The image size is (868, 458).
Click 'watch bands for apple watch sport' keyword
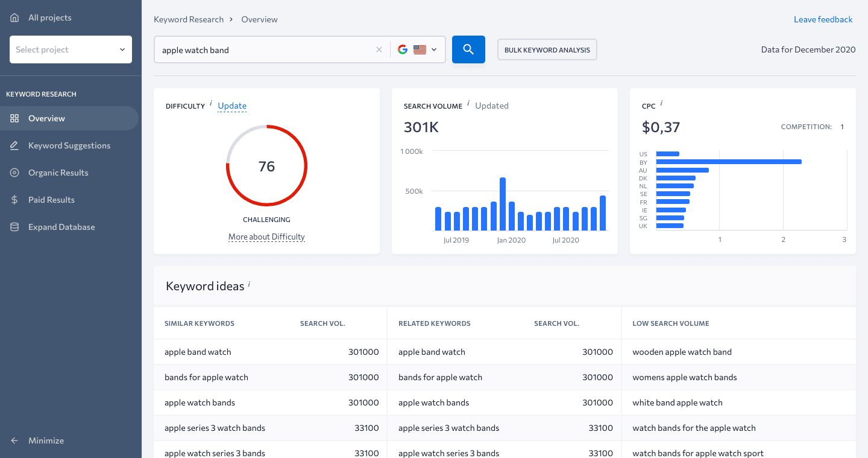coord(698,453)
